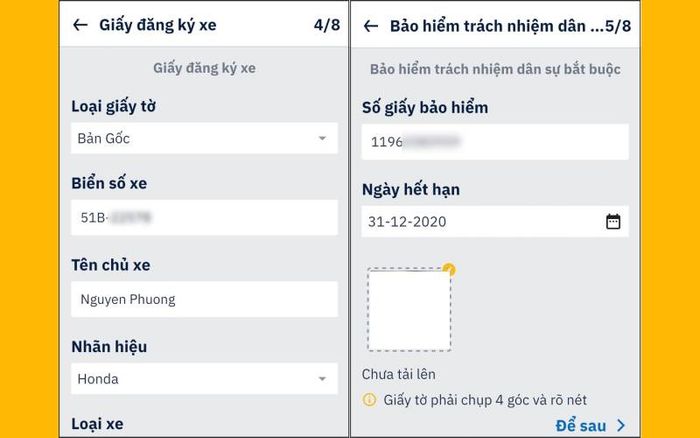Click 4/8 step indicator
The image size is (700, 438).
tap(327, 25)
